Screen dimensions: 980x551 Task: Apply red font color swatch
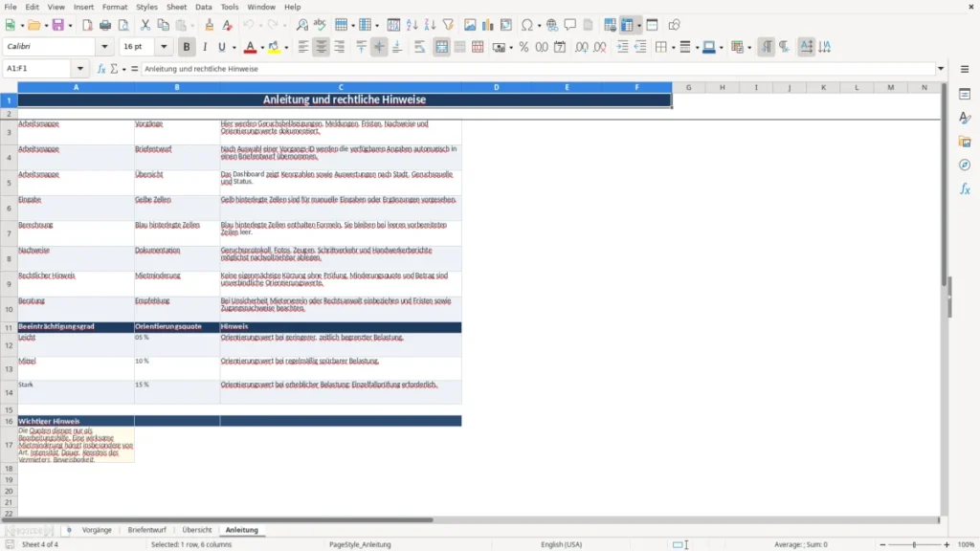[x=250, y=47]
